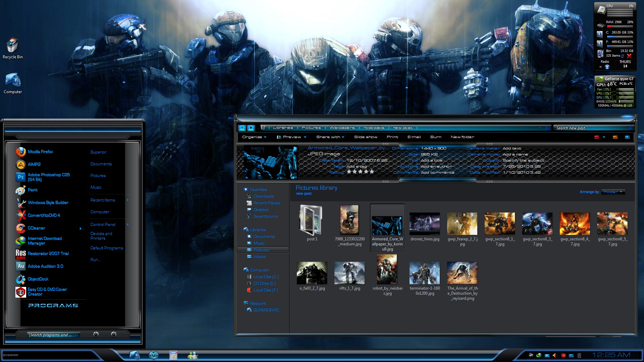Click Burn in Explorer toolbar
Screen dimensions: 644x362
pyautogui.click(x=436, y=137)
